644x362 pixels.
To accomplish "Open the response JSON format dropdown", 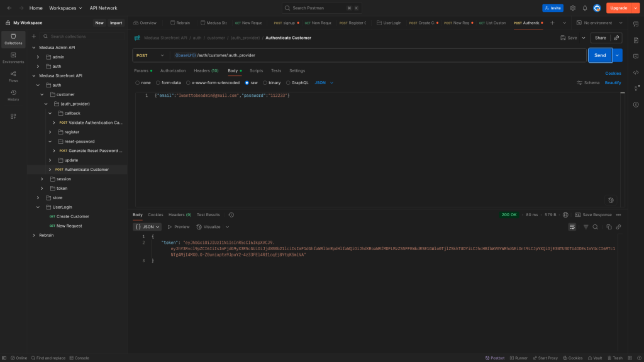I will pyautogui.click(x=147, y=227).
